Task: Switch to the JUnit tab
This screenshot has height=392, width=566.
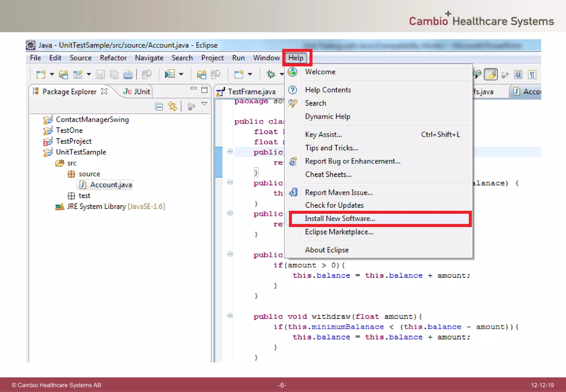Action: click(137, 92)
